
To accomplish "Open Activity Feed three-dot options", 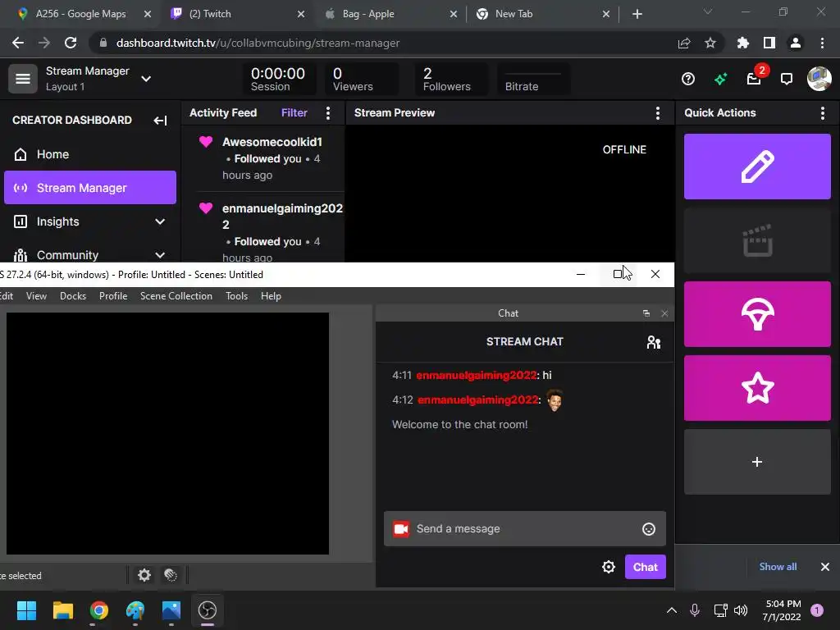I will click(328, 113).
